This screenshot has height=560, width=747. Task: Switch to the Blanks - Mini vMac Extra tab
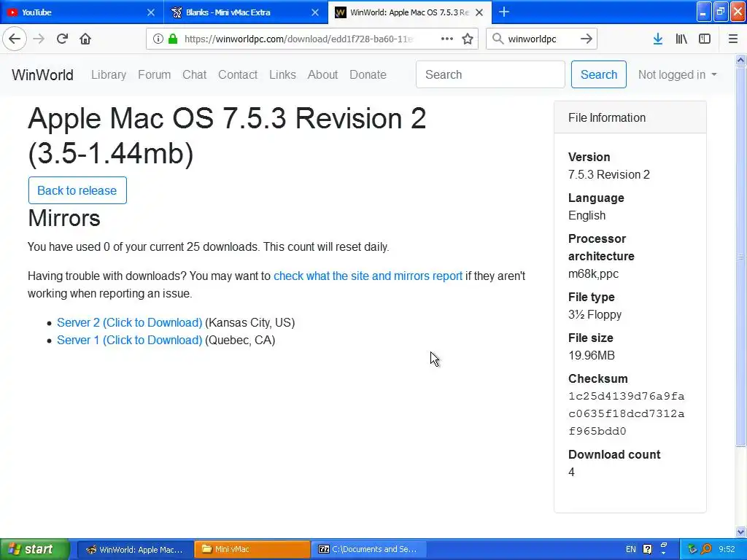point(246,12)
